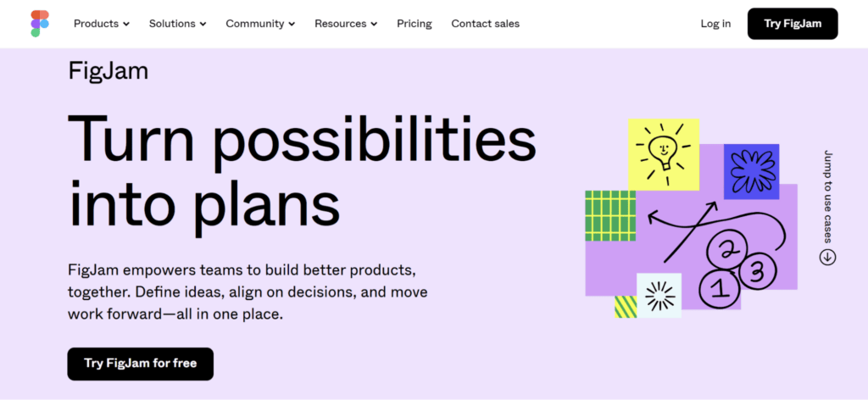Click the Figma logo icon

tap(40, 24)
